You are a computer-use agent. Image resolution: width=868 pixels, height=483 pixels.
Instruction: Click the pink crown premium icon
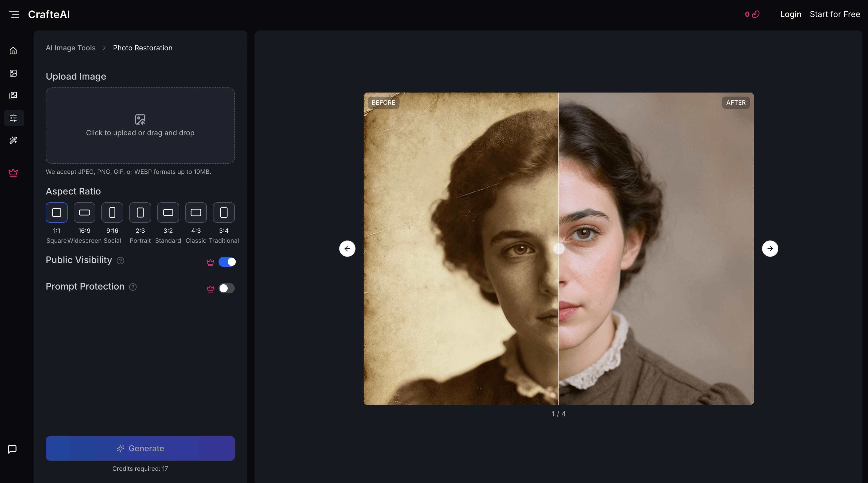(x=13, y=173)
